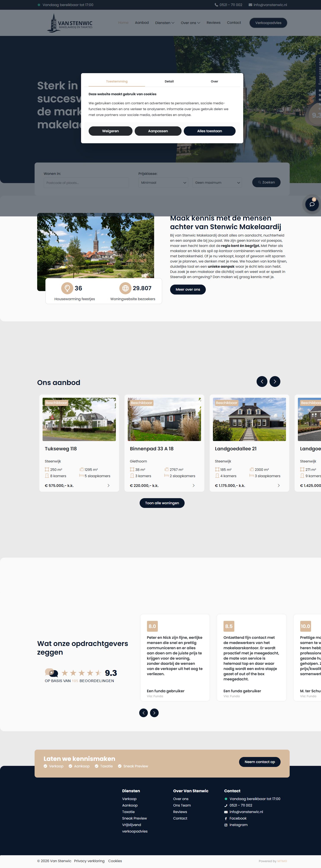Viewport: 321px width, 868px height.
Task: Click the 8.5 rated review card
Action: [252, 658]
